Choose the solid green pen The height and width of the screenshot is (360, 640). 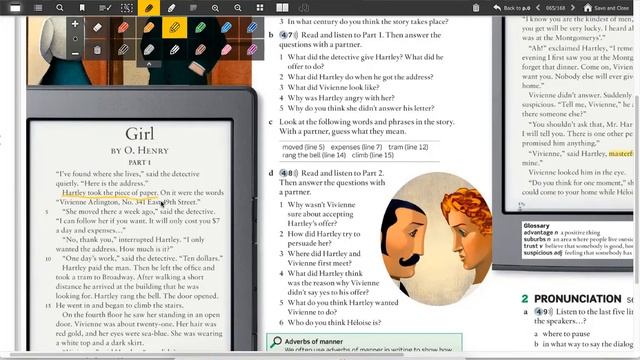point(200,27)
